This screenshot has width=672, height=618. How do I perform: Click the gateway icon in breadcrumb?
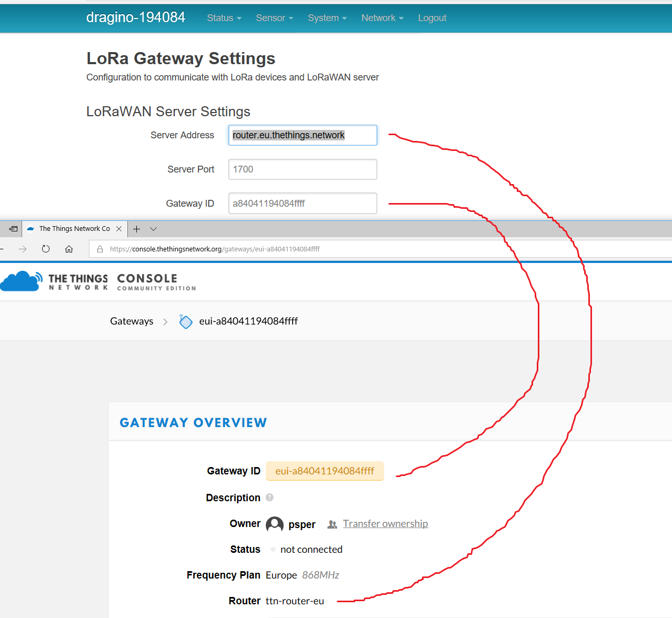click(x=186, y=321)
